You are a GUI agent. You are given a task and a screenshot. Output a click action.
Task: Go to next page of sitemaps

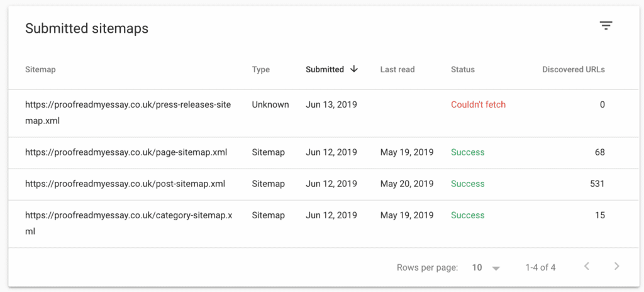click(616, 267)
